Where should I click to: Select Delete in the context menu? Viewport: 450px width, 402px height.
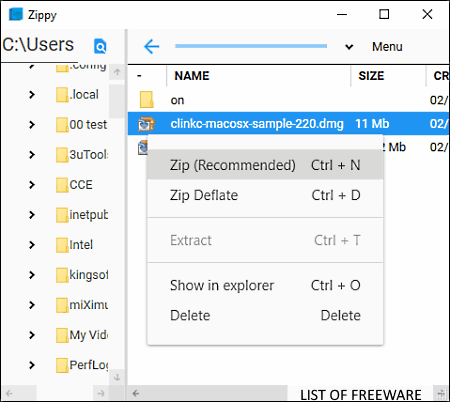265,315
